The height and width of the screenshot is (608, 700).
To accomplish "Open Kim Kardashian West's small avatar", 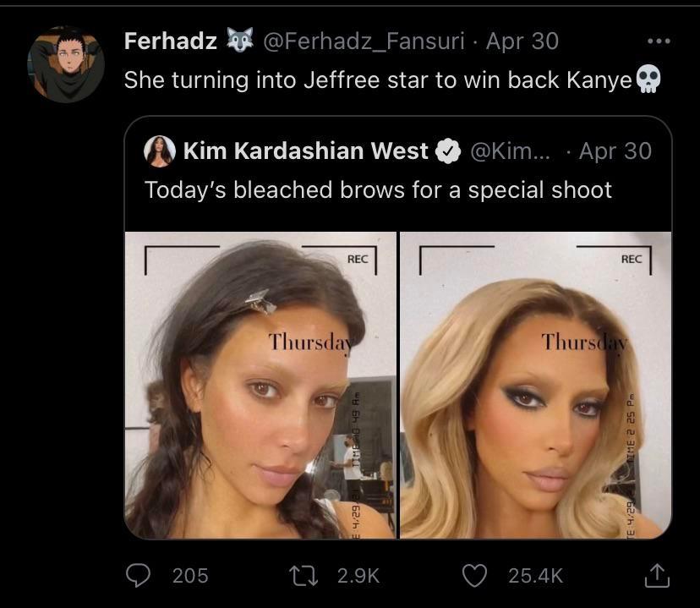I will pyautogui.click(x=160, y=151).
